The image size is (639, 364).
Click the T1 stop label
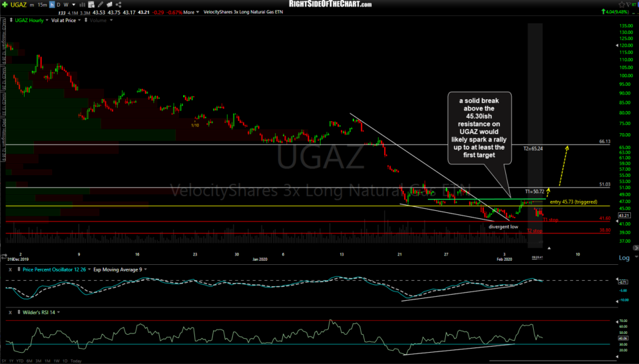click(550, 220)
